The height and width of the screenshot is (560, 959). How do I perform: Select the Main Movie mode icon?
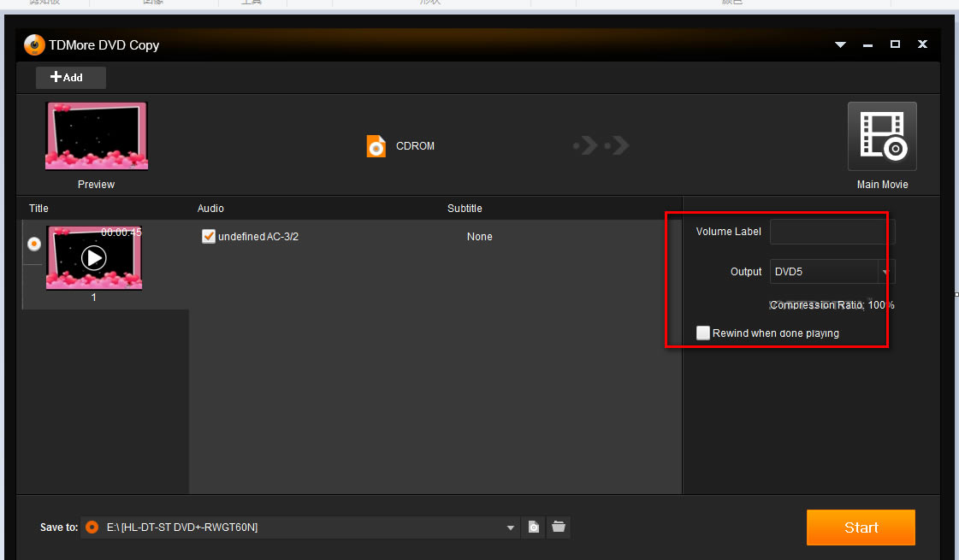(882, 136)
